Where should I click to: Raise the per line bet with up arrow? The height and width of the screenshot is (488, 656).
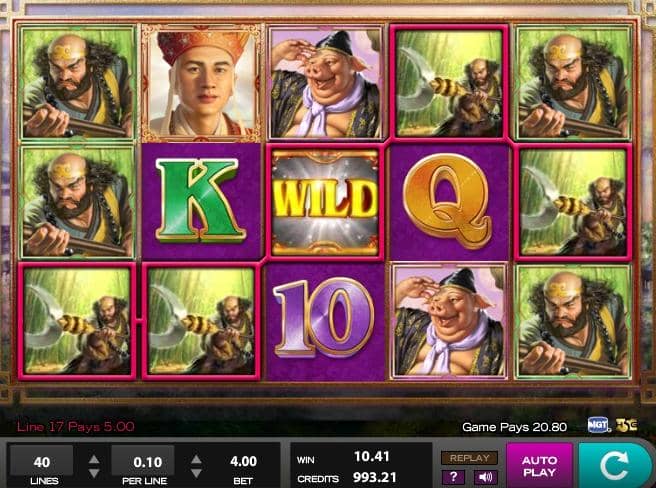[x=196, y=460]
